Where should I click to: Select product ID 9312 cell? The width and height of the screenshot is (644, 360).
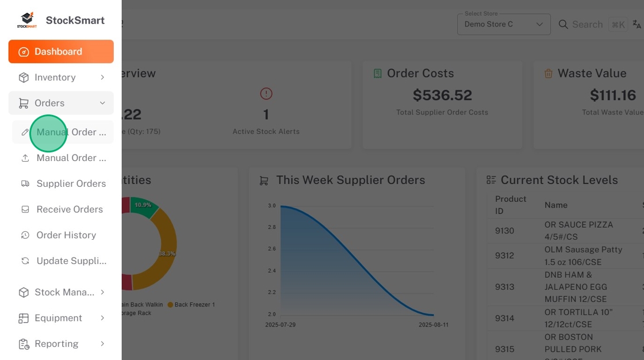[x=504, y=255]
